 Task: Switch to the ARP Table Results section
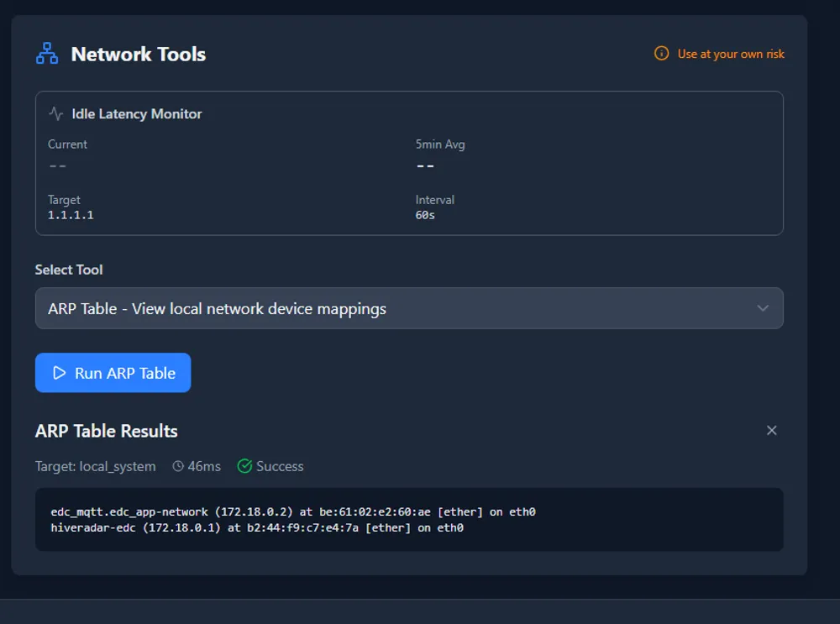[x=107, y=431]
